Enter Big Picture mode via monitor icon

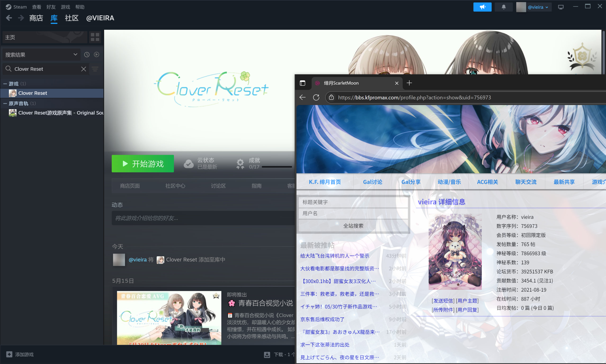coord(561,7)
